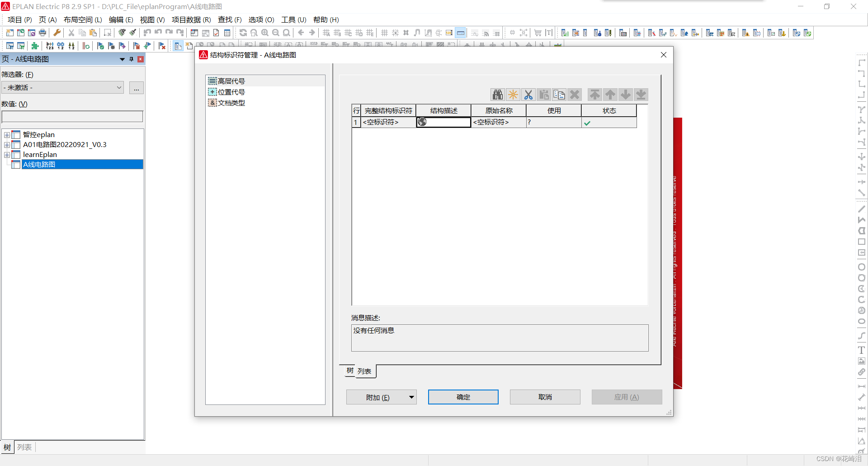Image resolution: width=868 pixels, height=466 pixels.
Task: Close the 结构标识符管理 dialog
Action: point(664,55)
